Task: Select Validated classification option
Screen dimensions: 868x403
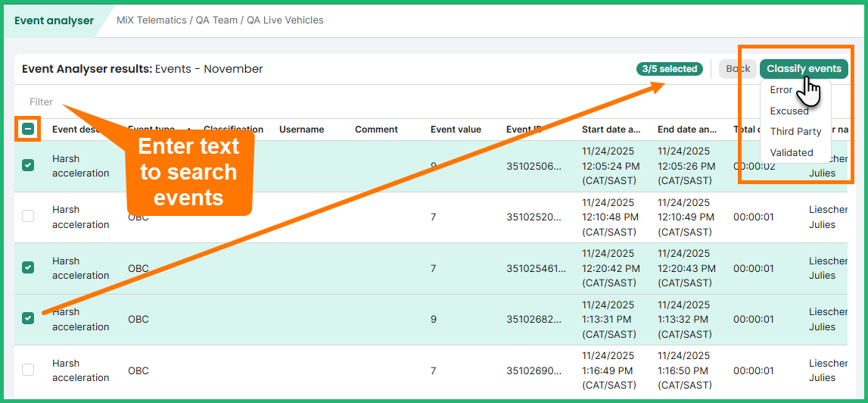Action: point(792,152)
